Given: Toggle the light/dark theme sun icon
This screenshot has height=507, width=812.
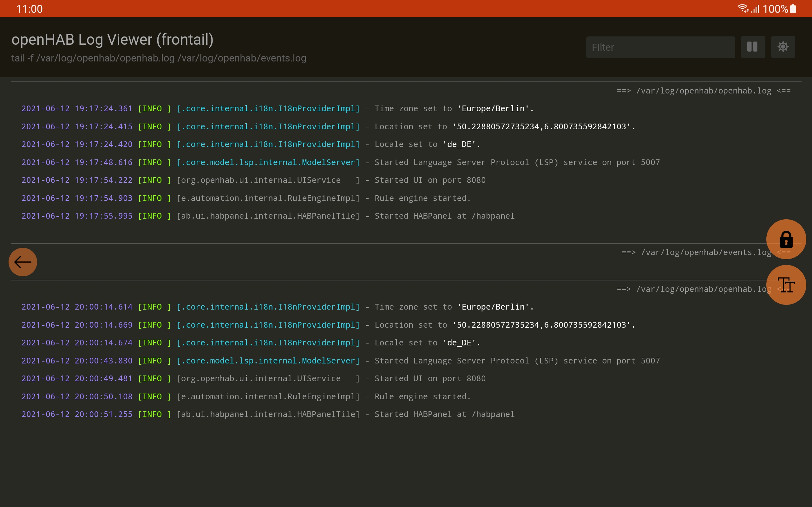Looking at the screenshot, I should click(x=783, y=47).
